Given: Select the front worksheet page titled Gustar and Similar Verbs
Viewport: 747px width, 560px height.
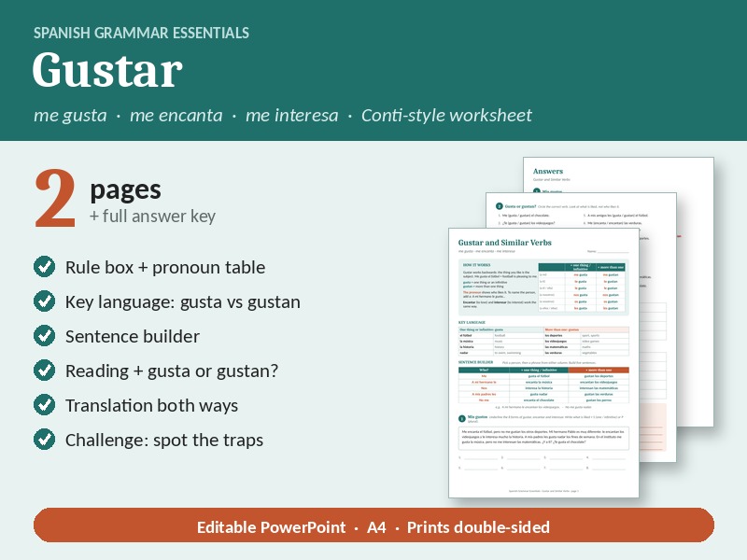Looking at the screenshot, I should pyautogui.click(x=543, y=363).
